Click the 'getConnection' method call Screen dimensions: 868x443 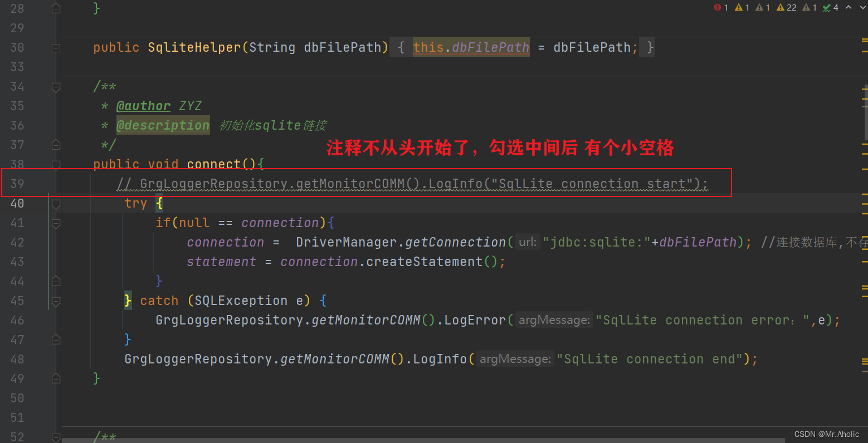(x=456, y=242)
